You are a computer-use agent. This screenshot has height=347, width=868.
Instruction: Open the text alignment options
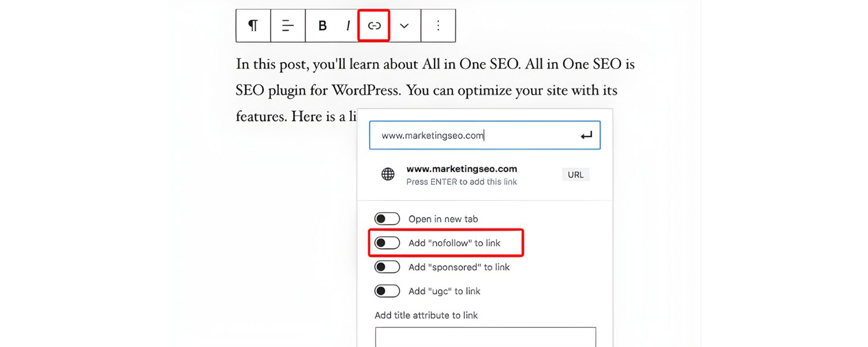[x=288, y=25]
